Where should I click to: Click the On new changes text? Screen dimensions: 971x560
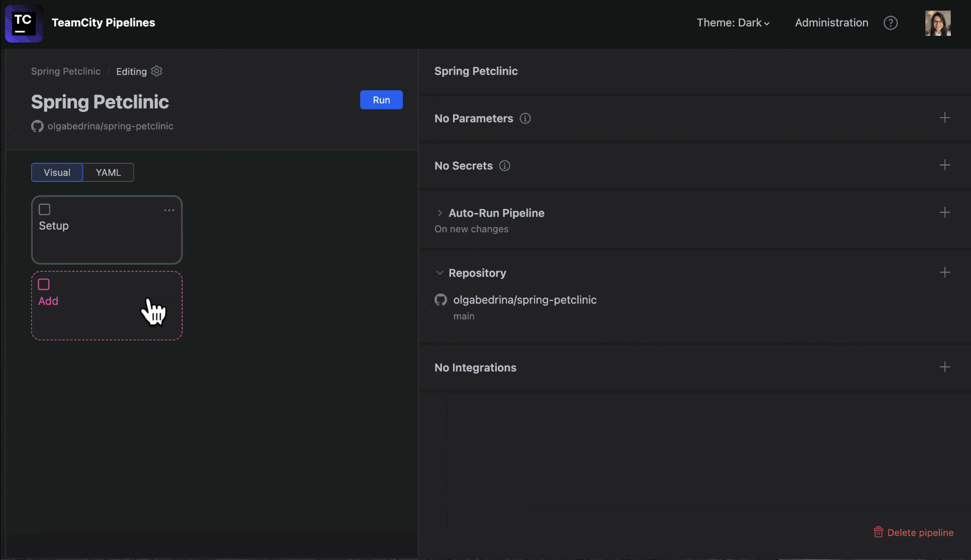pyautogui.click(x=471, y=229)
